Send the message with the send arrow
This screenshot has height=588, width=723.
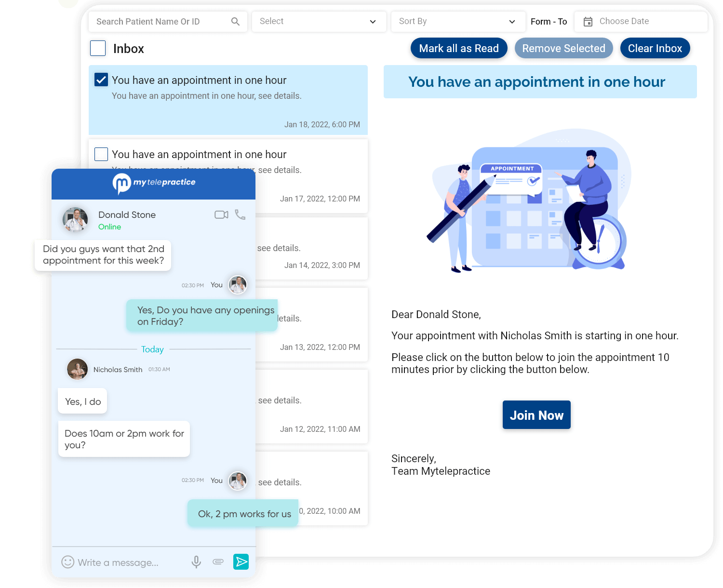pyautogui.click(x=241, y=561)
